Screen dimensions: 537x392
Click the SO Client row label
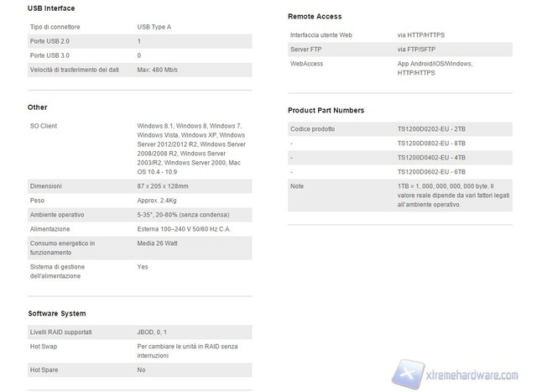click(x=43, y=126)
